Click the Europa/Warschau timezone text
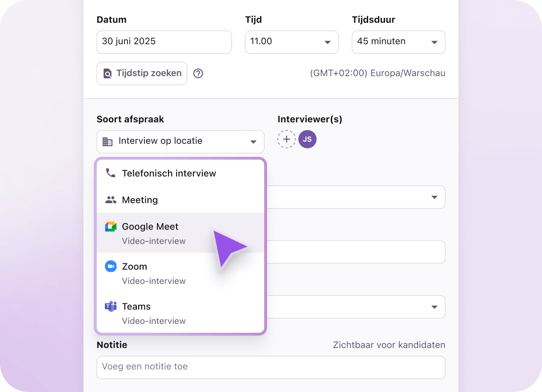This screenshot has height=392, width=542. pos(377,73)
